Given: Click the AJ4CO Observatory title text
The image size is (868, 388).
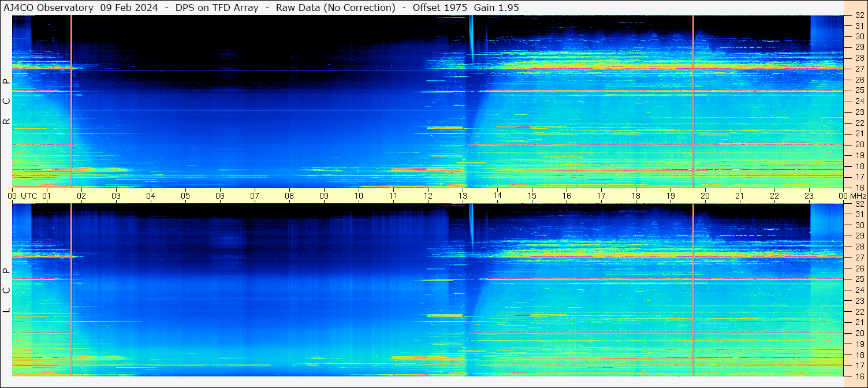Looking at the screenshot, I should click(x=49, y=8).
